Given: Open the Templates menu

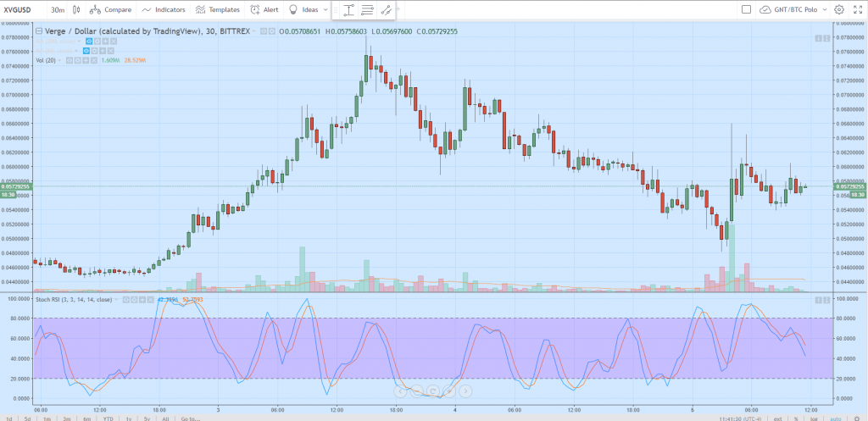Looking at the screenshot, I should coord(216,10).
